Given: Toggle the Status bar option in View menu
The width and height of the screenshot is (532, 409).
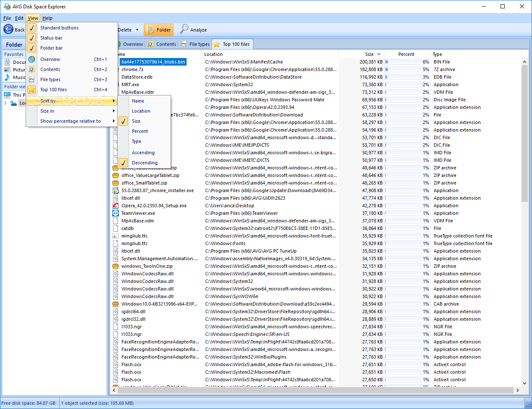Looking at the screenshot, I should (71, 38).
